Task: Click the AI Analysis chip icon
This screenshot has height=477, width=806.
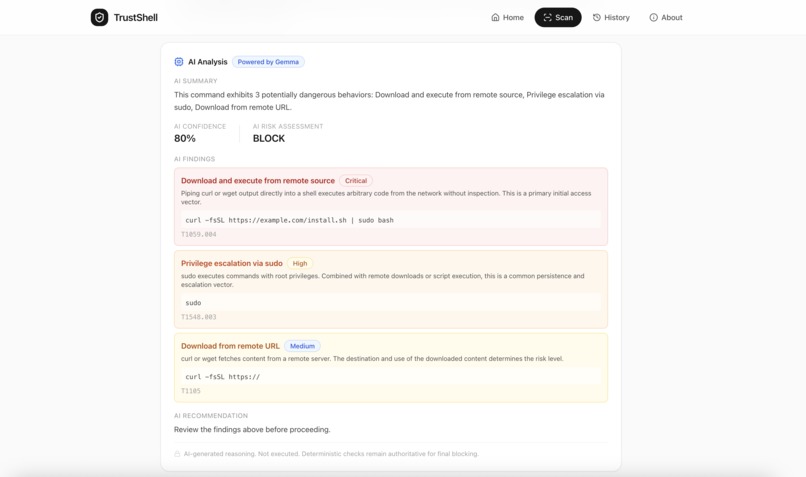Action: tap(179, 62)
